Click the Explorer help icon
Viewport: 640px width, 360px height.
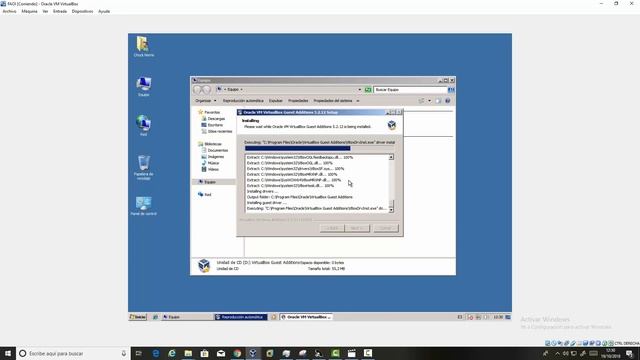tap(448, 101)
